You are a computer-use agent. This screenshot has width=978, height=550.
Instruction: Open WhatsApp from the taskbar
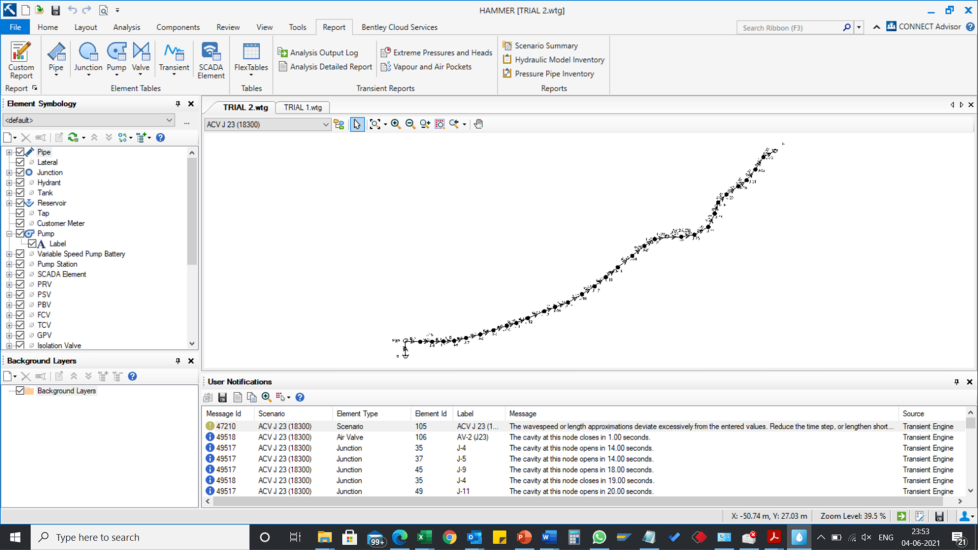(599, 537)
